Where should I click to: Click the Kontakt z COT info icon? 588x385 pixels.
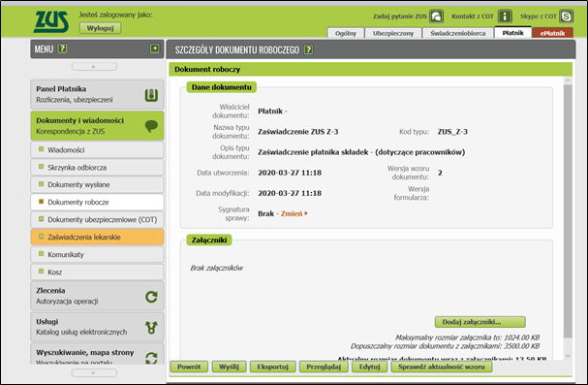tap(505, 16)
